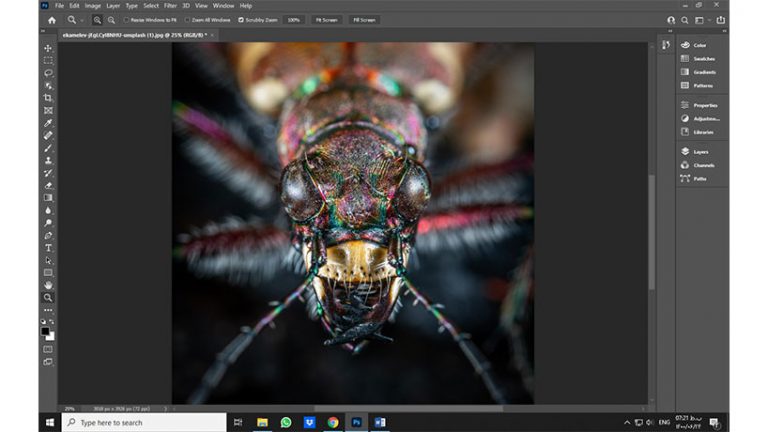This screenshot has width=768, height=432.
Task: Open the History panel icon
Action: coord(666,45)
